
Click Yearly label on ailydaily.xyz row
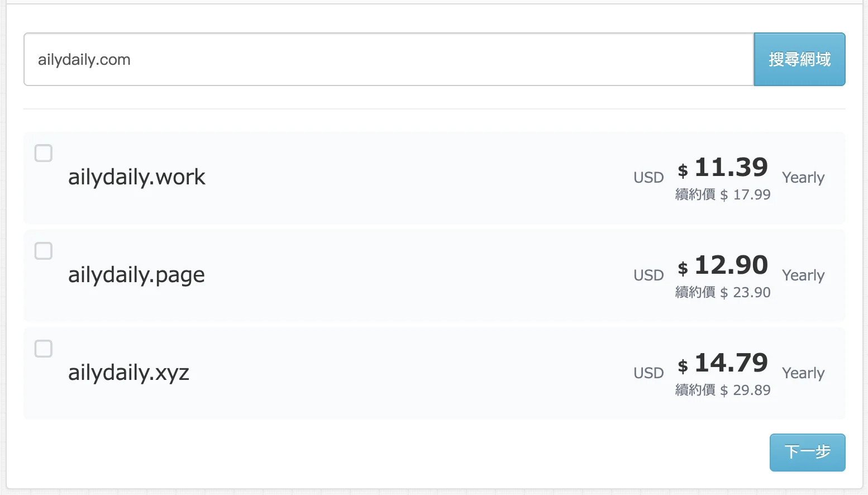pyautogui.click(x=803, y=373)
